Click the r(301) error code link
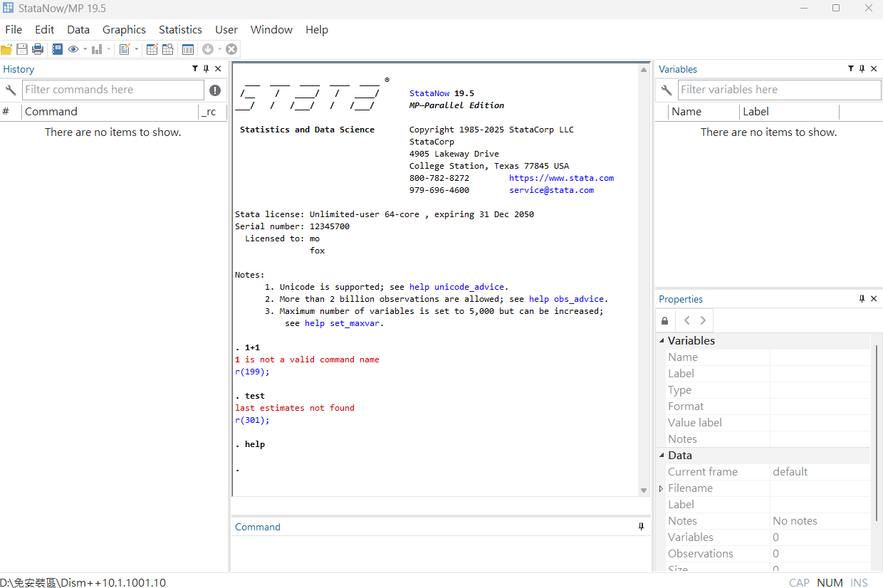883x588 pixels. point(251,420)
